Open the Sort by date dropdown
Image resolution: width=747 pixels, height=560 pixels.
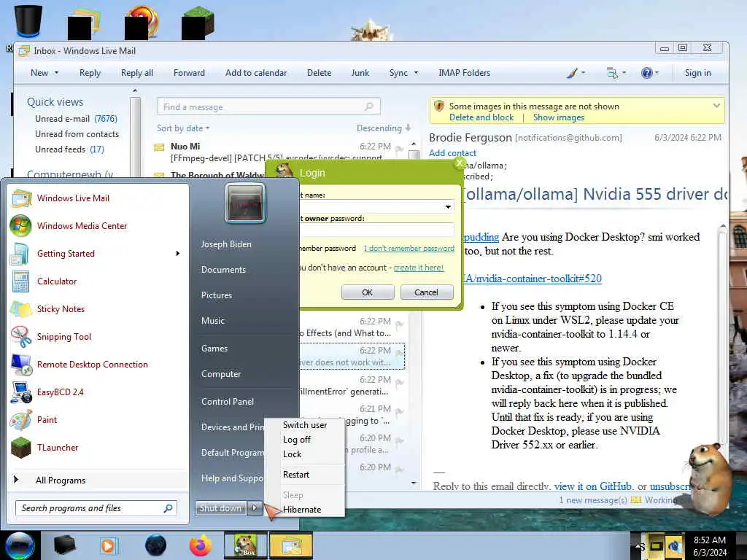tap(183, 128)
